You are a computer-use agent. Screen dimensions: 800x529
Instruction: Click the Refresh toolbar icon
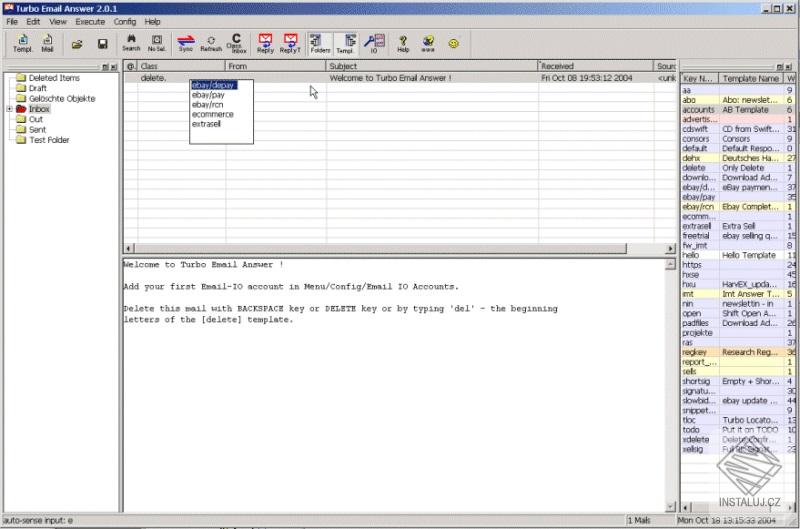click(211, 43)
